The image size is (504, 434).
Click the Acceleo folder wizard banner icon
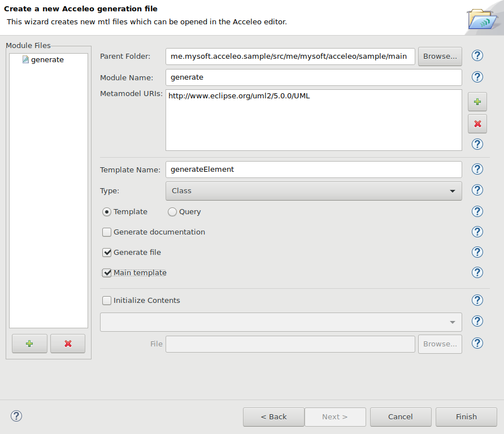coord(482,19)
